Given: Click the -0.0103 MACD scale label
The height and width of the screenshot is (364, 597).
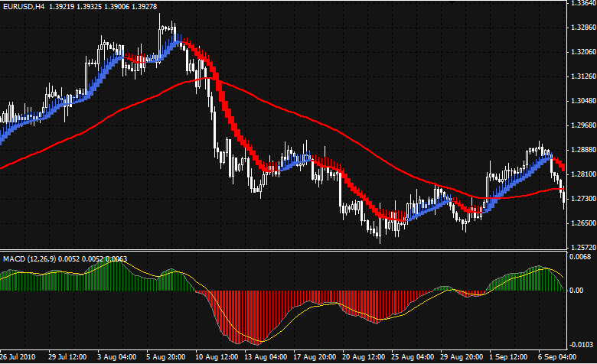Looking at the screenshot, I should click(x=581, y=345).
